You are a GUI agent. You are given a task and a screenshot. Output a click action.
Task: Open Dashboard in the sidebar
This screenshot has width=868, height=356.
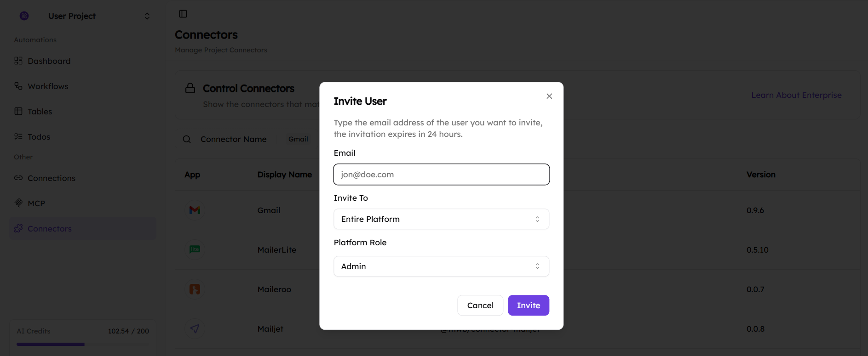[x=49, y=61]
